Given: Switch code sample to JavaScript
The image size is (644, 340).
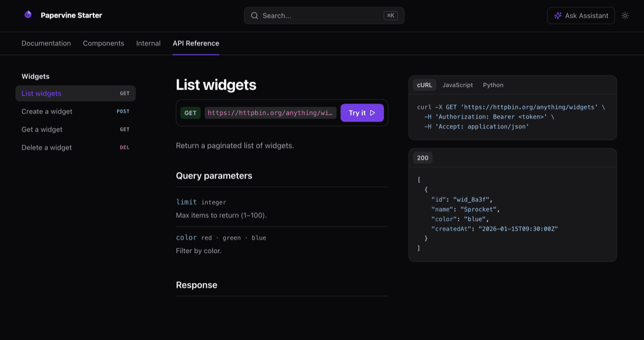Looking at the screenshot, I should (458, 85).
